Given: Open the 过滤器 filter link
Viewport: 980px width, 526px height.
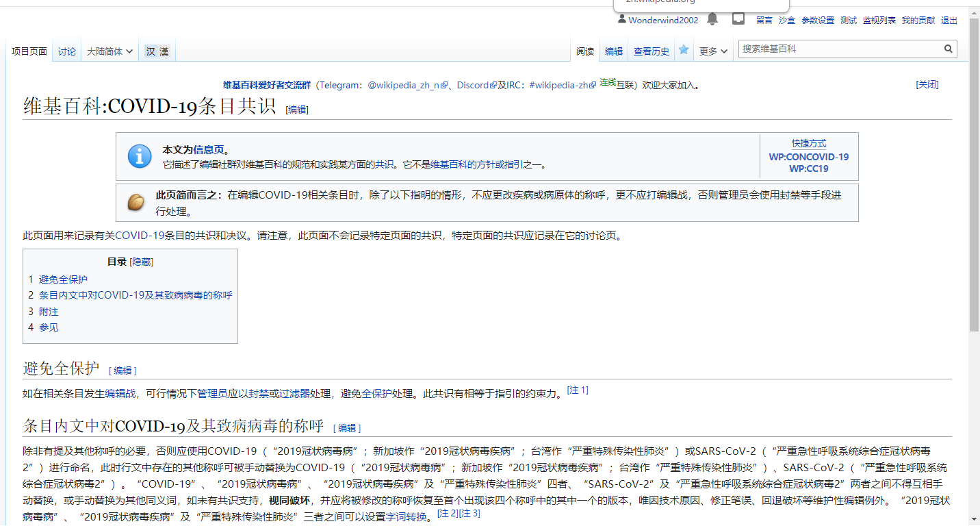Looking at the screenshot, I should click(295, 394).
